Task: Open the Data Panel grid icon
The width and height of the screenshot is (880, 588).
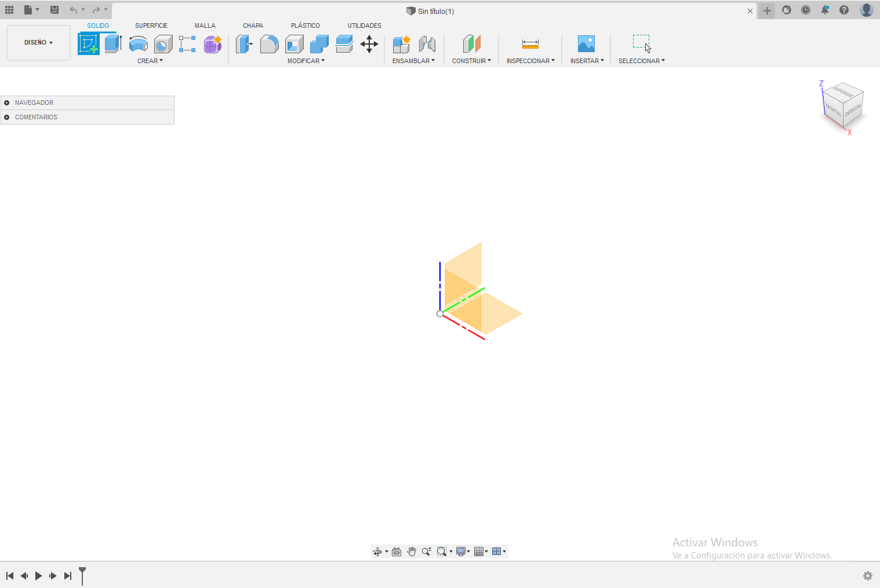Action: coord(9,10)
